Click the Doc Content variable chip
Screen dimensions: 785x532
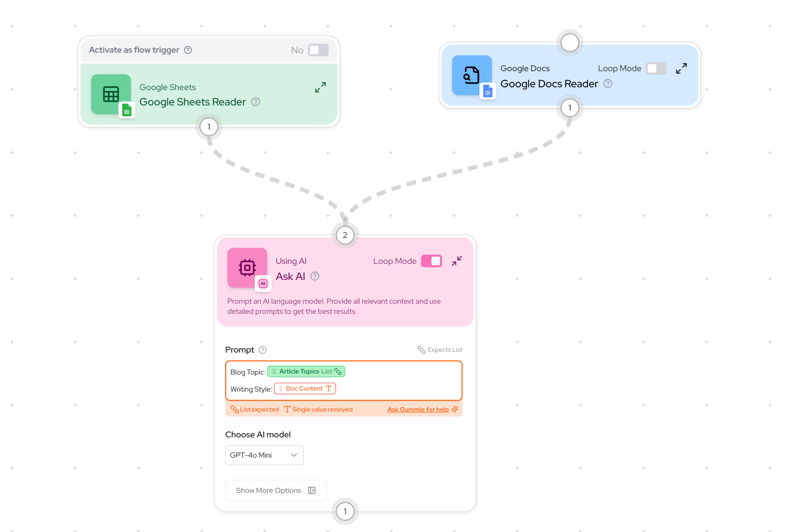coord(305,389)
